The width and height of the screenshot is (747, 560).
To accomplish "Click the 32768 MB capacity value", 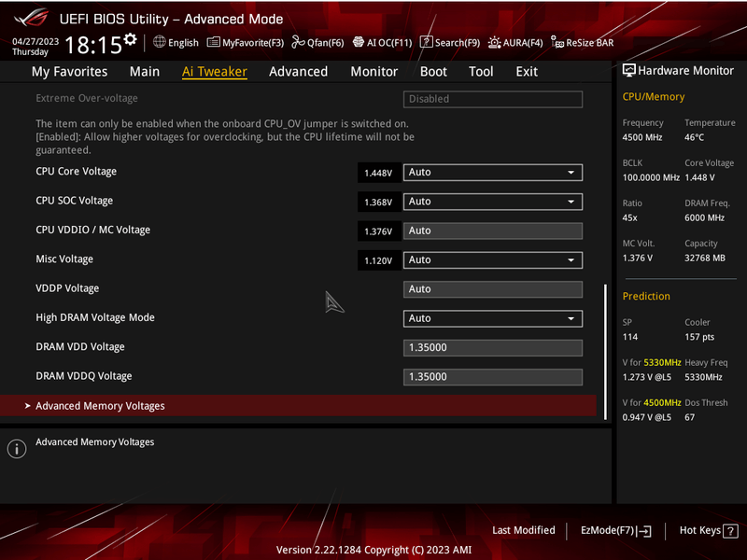I will pyautogui.click(x=705, y=259).
